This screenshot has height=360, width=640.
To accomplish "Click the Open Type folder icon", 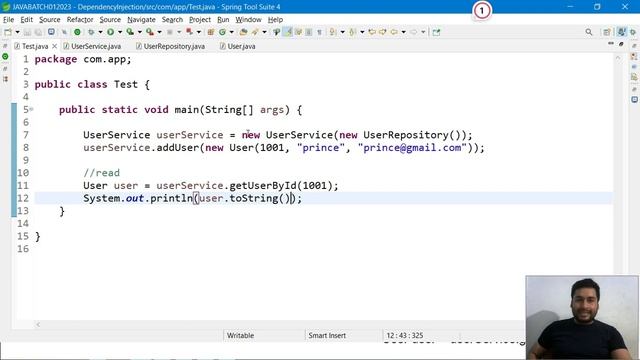I will tap(243, 32).
